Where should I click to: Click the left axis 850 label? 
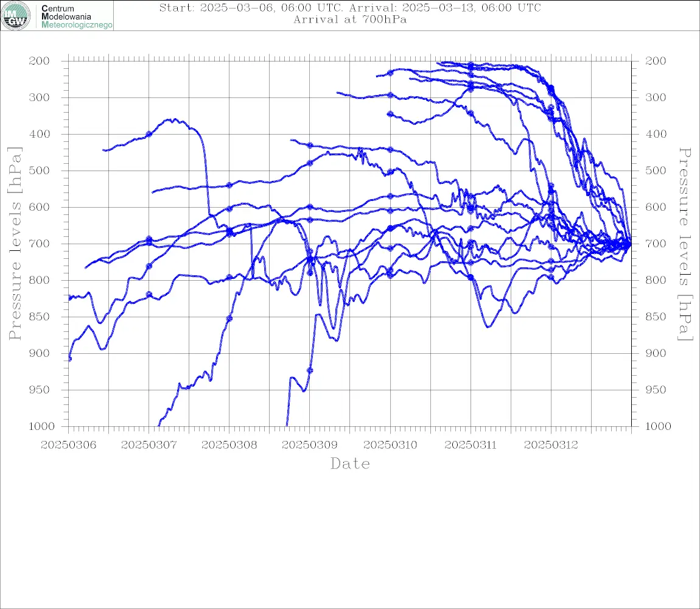39,317
